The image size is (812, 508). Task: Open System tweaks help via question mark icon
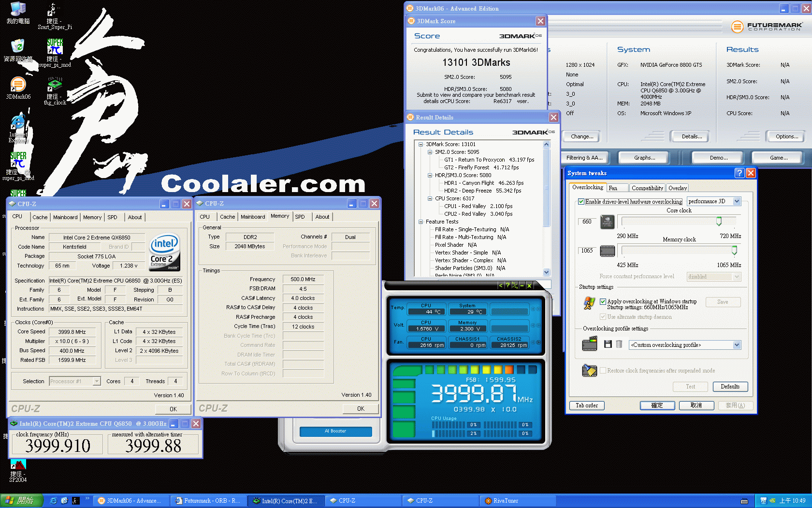tap(739, 173)
